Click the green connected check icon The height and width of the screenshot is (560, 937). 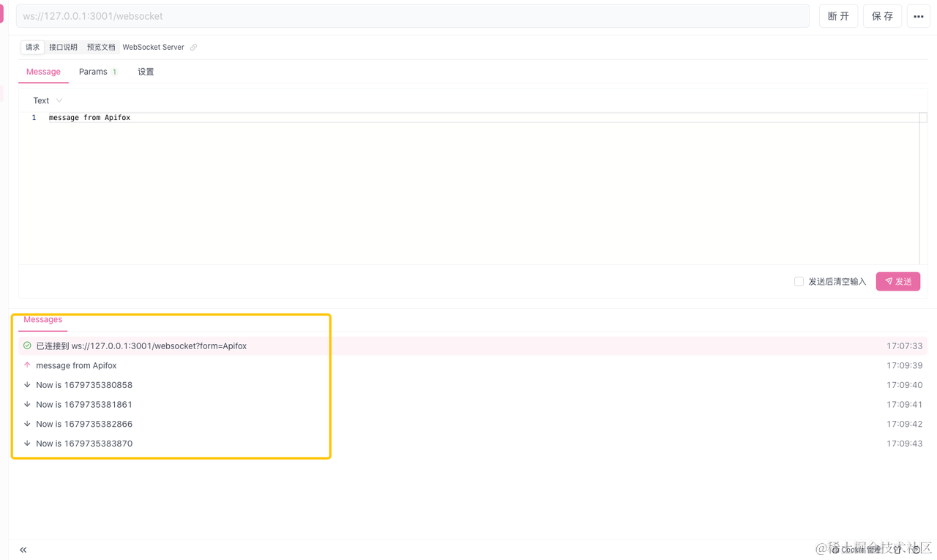coord(27,346)
